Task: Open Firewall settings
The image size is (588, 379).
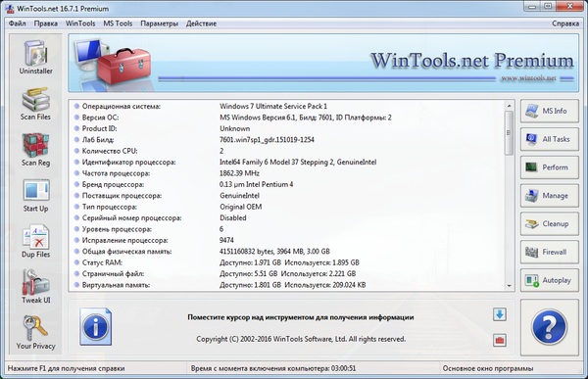Action: pos(550,252)
